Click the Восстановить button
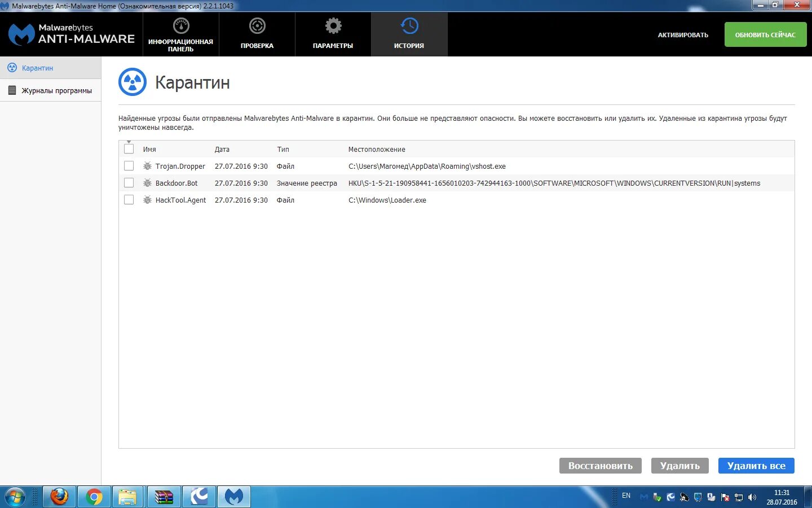The image size is (812, 508). pos(601,466)
